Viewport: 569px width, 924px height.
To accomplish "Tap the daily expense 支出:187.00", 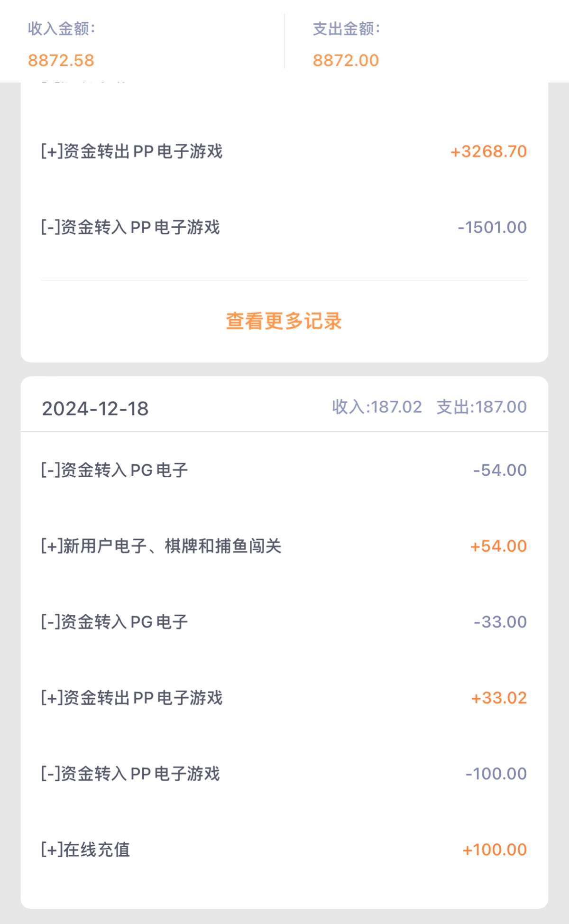I will click(x=482, y=407).
